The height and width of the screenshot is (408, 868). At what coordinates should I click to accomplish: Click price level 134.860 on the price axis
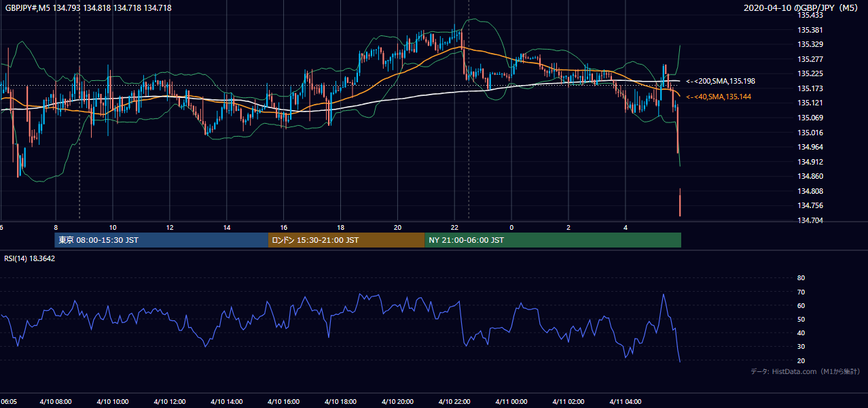click(810, 176)
